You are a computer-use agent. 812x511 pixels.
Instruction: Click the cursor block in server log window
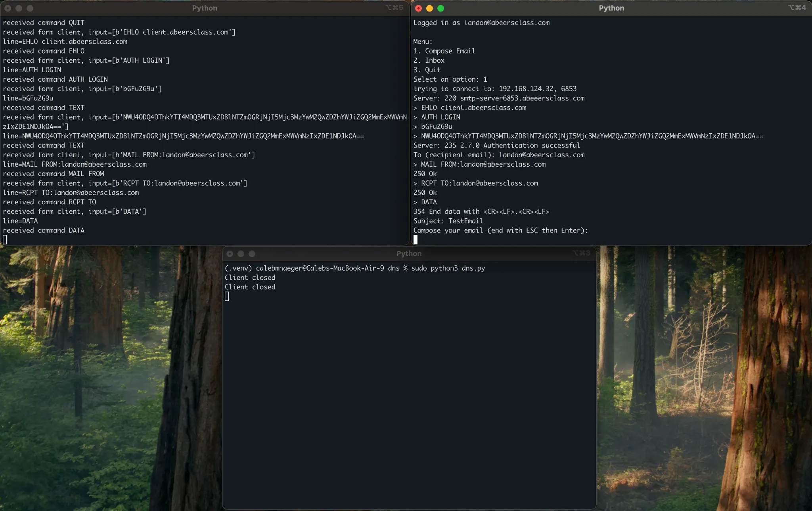pyautogui.click(x=5, y=240)
